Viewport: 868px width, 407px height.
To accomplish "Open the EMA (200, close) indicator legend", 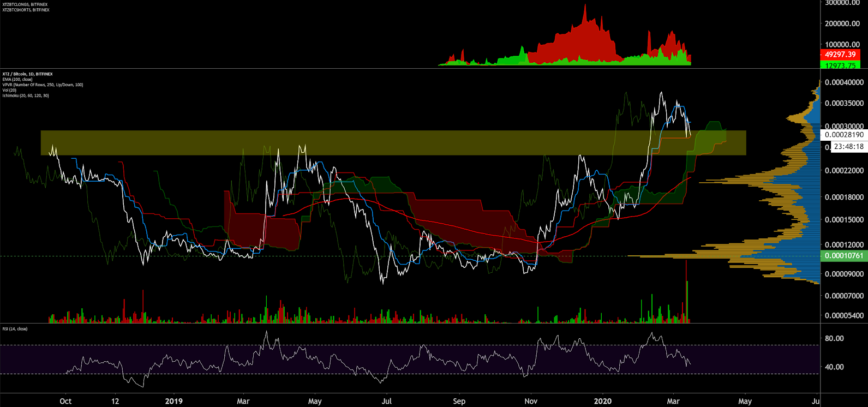I will 17,79.
